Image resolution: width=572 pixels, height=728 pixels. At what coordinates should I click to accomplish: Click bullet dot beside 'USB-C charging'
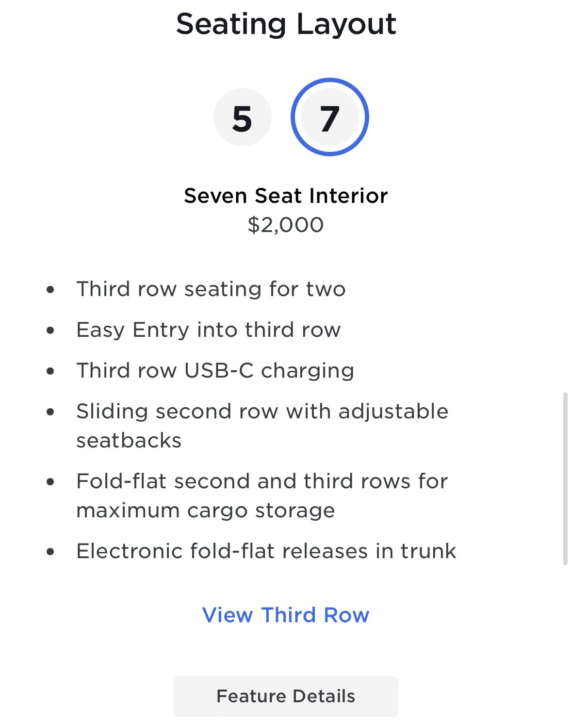point(50,372)
